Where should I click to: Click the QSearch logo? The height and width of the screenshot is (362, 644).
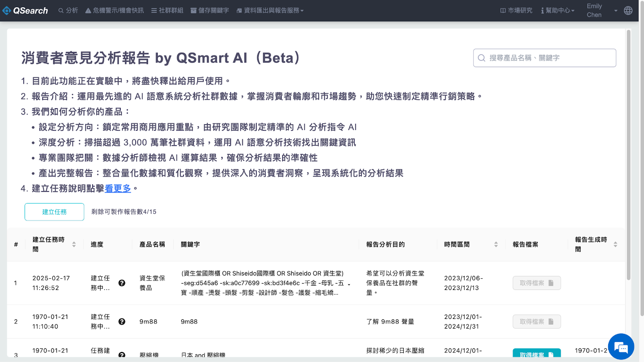click(x=25, y=10)
